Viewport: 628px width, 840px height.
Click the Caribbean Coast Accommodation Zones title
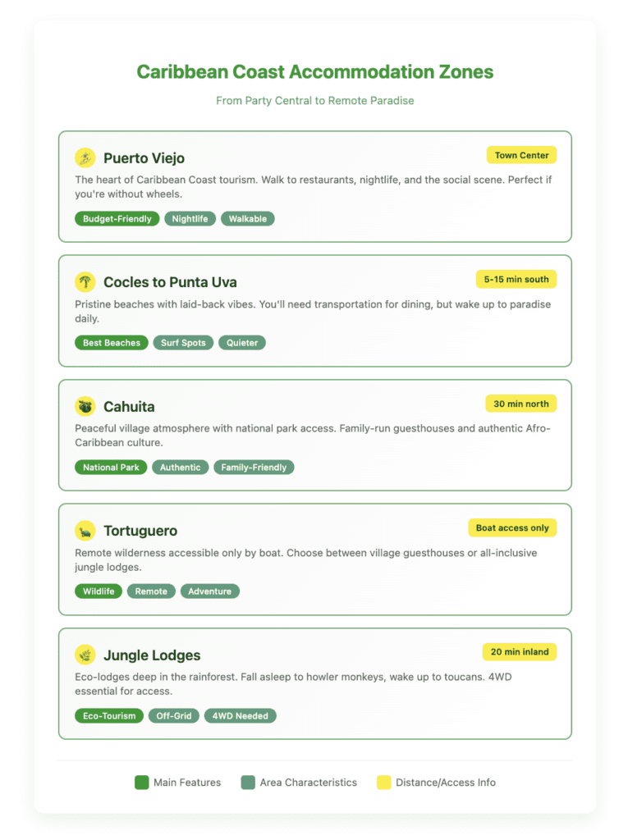[x=314, y=72]
